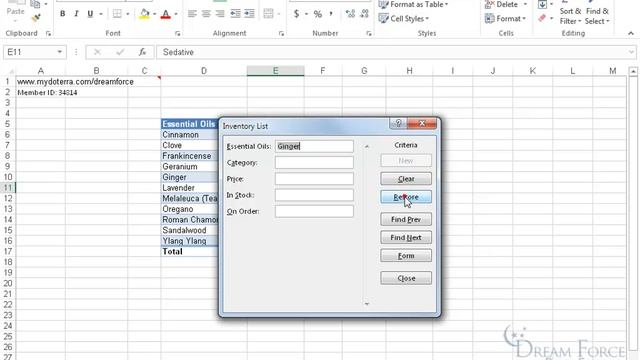Viewport: 640px width, 360px height.
Task: Select row 11 header
Action: [8, 188]
